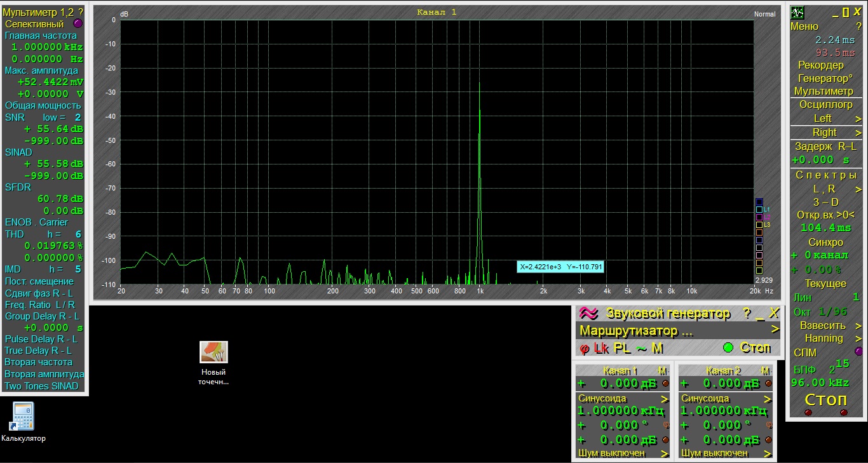Click the phase symbol icon in Канал 2
The image size is (868, 463).
click(769, 425)
